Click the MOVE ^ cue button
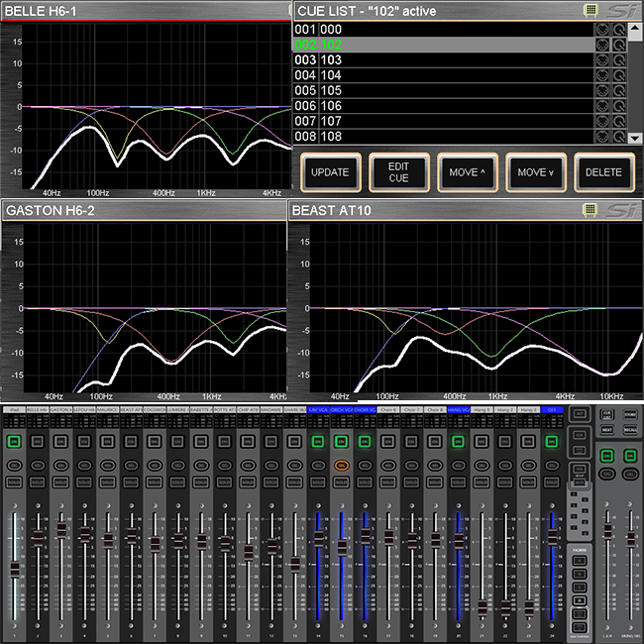This screenshot has height=644, width=644. pyautogui.click(x=468, y=172)
